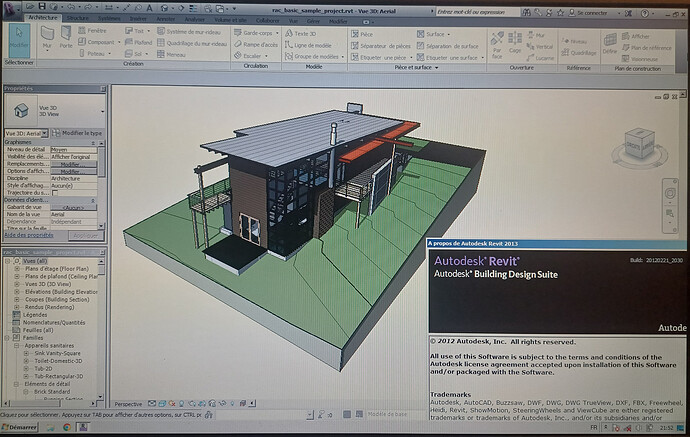The height and width of the screenshot is (437, 690).
Task: Collapse the Appareils sanitaires tree node
Action: click(x=17, y=345)
